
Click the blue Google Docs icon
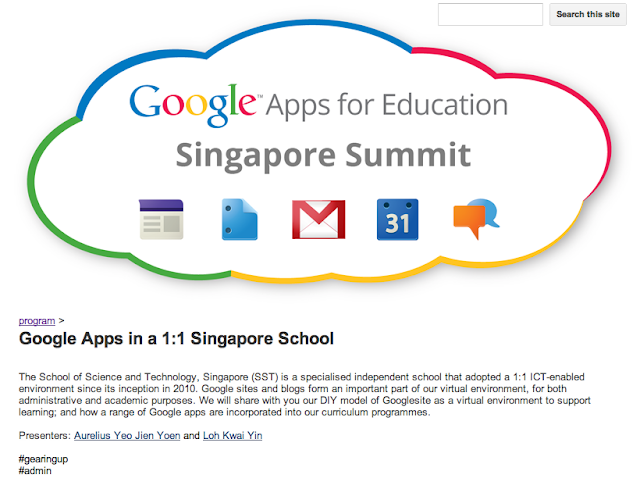click(240, 219)
